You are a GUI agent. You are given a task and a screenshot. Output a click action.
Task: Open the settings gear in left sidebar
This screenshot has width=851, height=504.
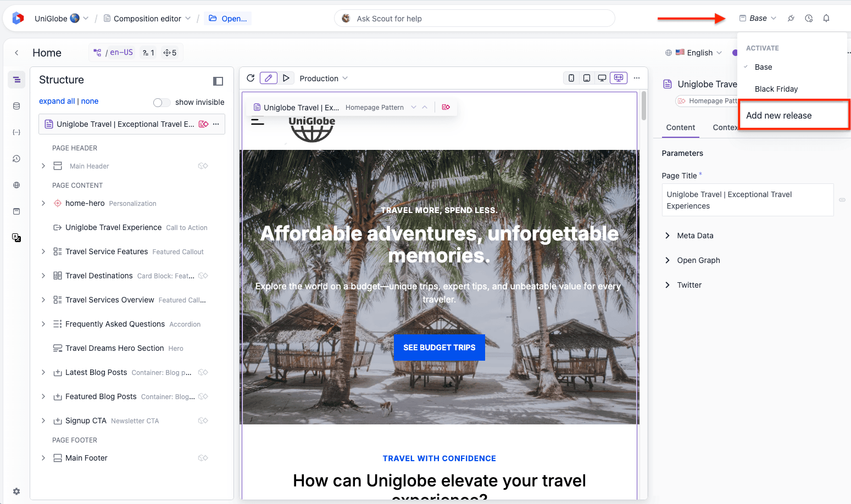coord(16,491)
